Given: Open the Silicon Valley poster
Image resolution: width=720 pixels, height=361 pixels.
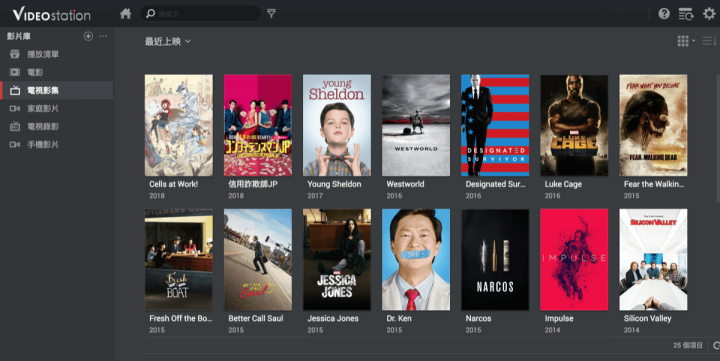Looking at the screenshot, I should pyautogui.click(x=653, y=259).
